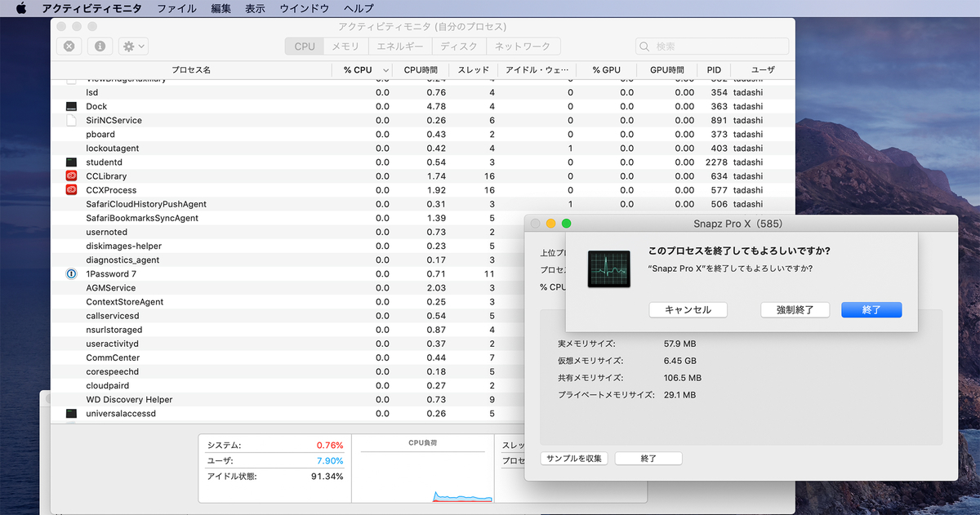Screen dimensions: 980x515
Task: Sort by the アイドル・ウェ… column header
Action: pyautogui.click(x=537, y=70)
